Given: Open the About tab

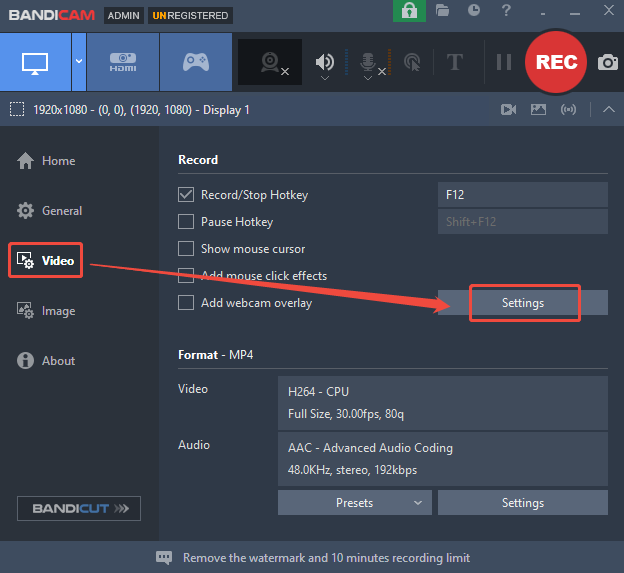Looking at the screenshot, I should [46, 361].
